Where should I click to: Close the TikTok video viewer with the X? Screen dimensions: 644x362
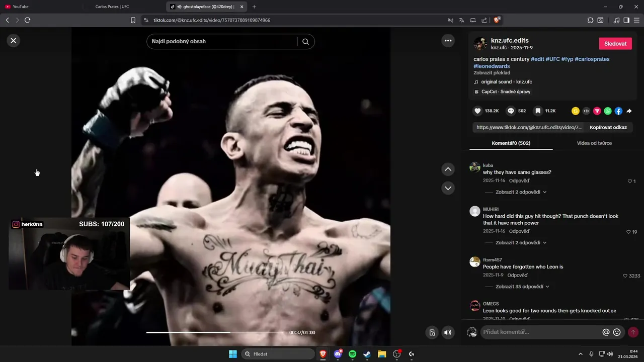pos(14,41)
